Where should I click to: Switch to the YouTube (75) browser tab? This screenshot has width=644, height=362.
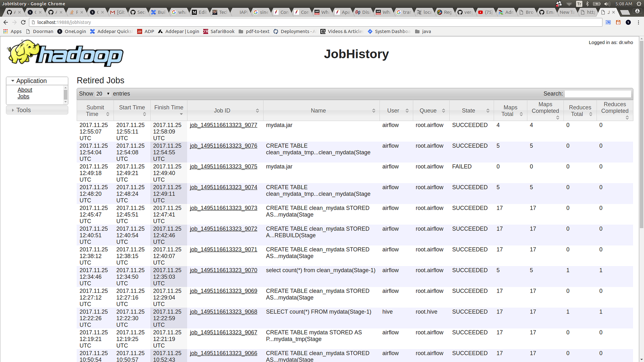pyautogui.click(x=485, y=12)
